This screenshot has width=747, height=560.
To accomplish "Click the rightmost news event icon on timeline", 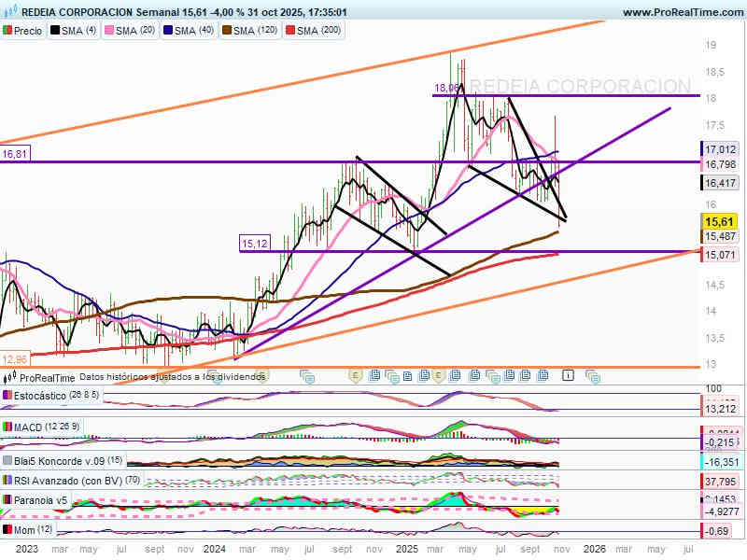I will pyautogui.click(x=592, y=375).
